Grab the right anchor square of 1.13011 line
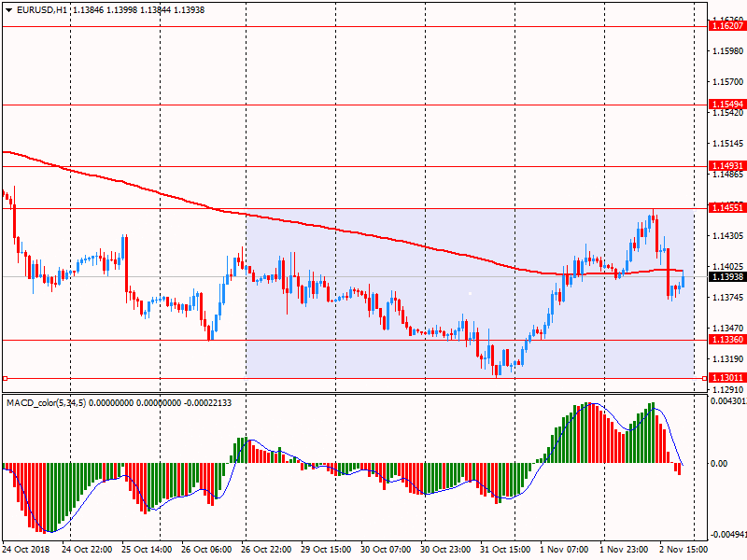 point(705,379)
